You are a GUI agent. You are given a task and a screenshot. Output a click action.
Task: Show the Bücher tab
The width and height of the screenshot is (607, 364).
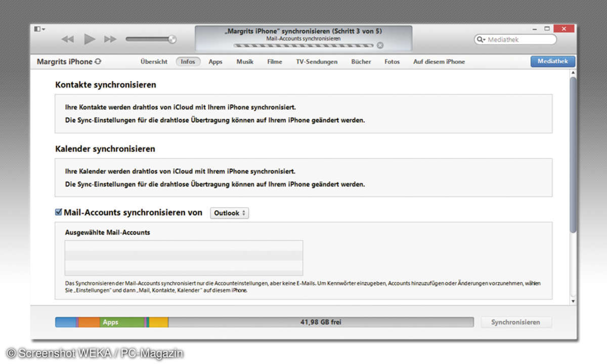(361, 62)
